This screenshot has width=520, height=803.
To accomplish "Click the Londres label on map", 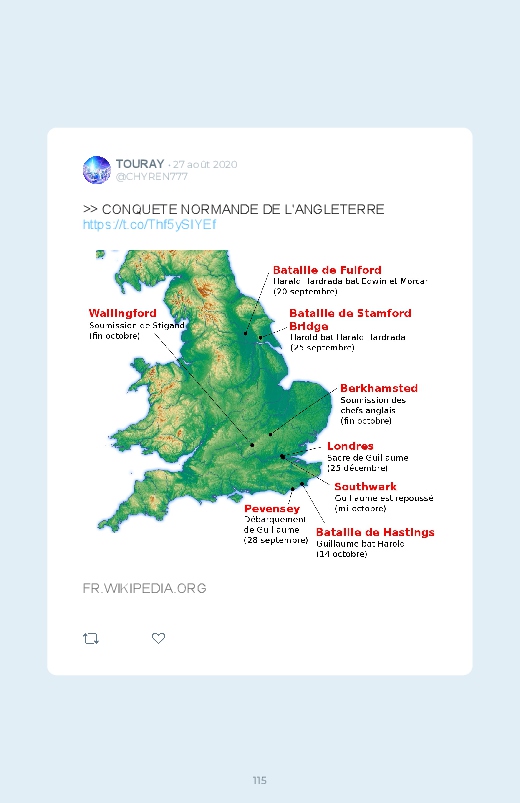I will (x=350, y=446).
